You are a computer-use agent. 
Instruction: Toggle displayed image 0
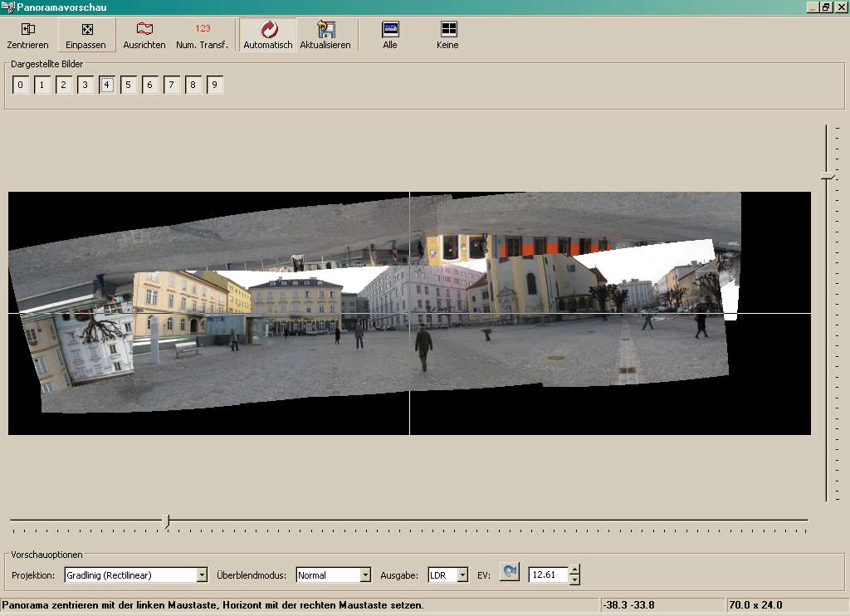tap(21, 85)
